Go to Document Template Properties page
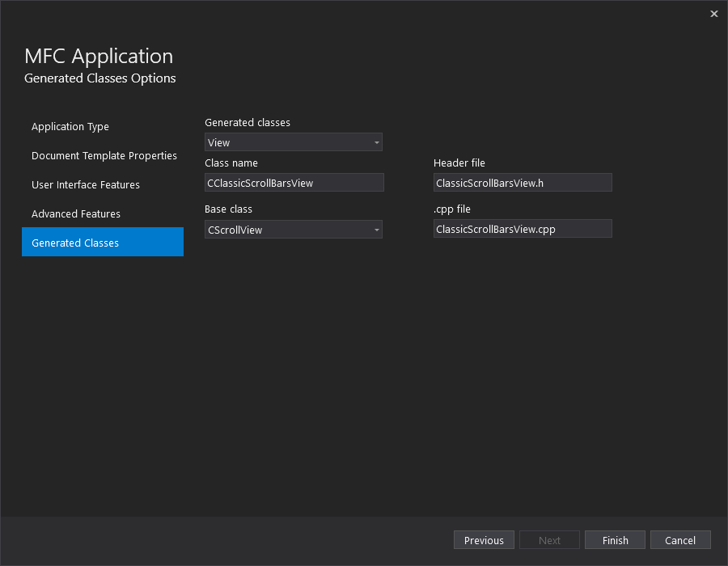 click(x=104, y=155)
